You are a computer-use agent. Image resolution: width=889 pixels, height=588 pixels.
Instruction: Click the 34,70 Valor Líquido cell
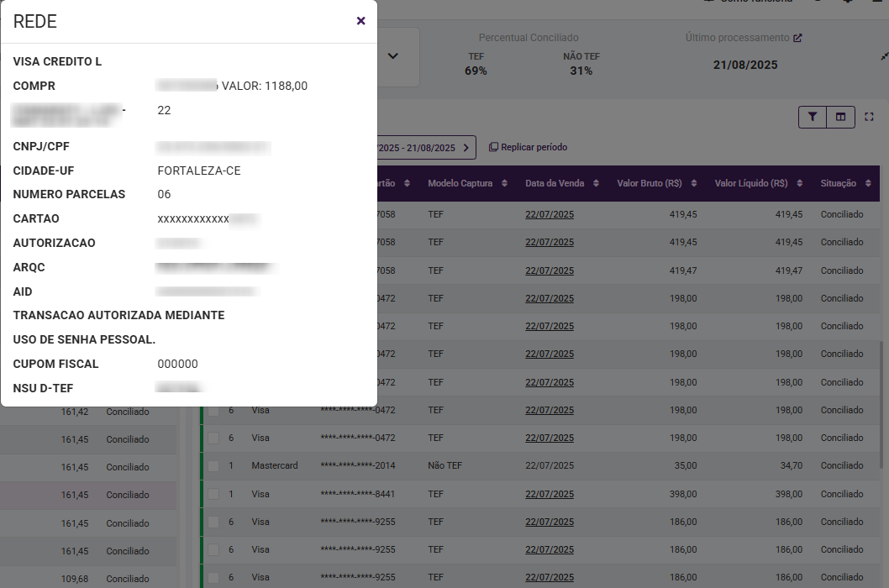tap(792, 465)
